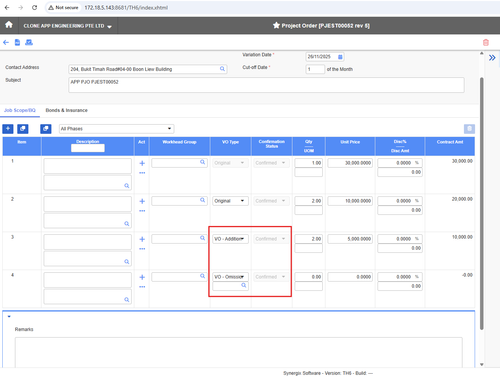Click Disc% field for item 4
This screenshot has width=500, height=377.
click(400, 277)
